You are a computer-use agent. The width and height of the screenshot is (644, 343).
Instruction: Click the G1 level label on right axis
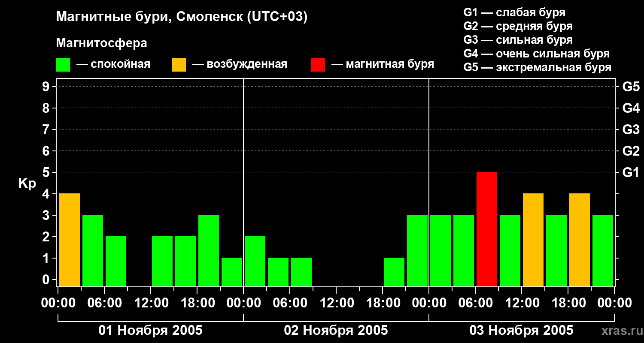coord(631,172)
